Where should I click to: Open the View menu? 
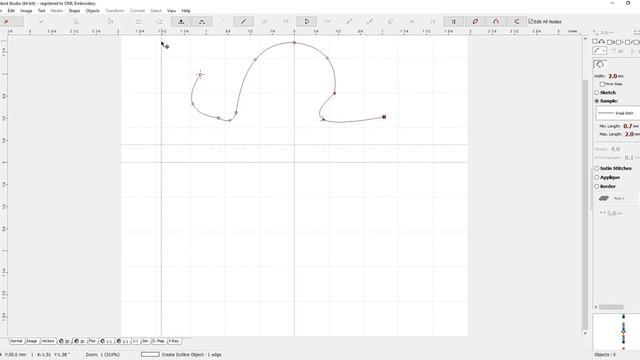(x=171, y=11)
